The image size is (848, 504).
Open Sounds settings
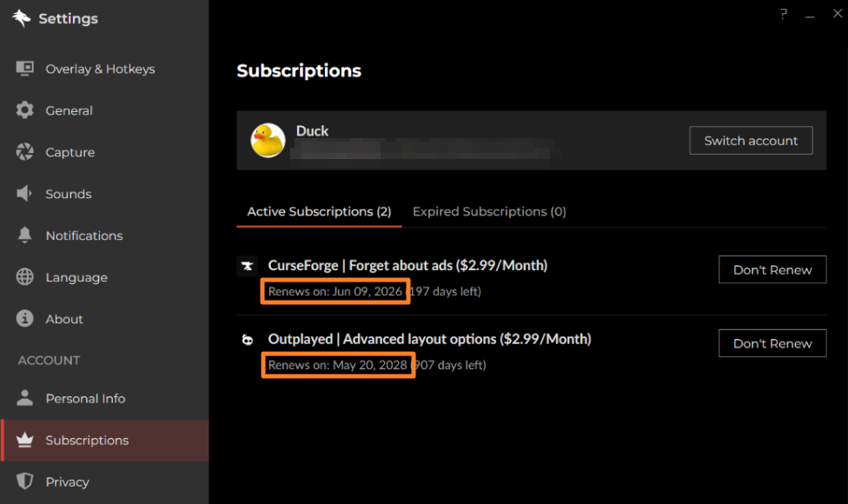tap(104, 194)
